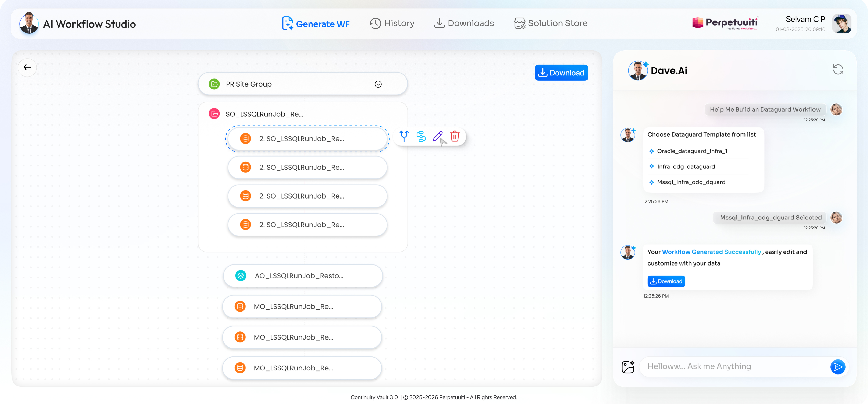Click the branch/fork node action icon

(x=404, y=136)
